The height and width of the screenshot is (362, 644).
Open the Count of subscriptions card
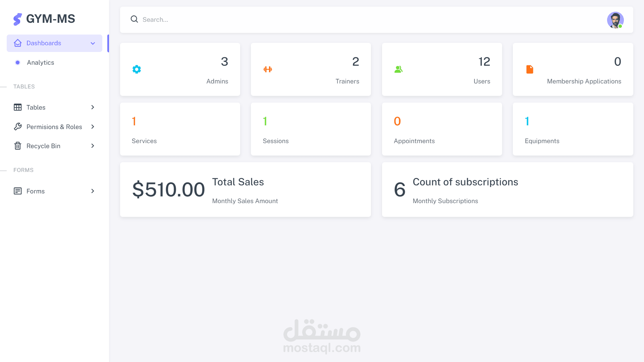click(507, 190)
